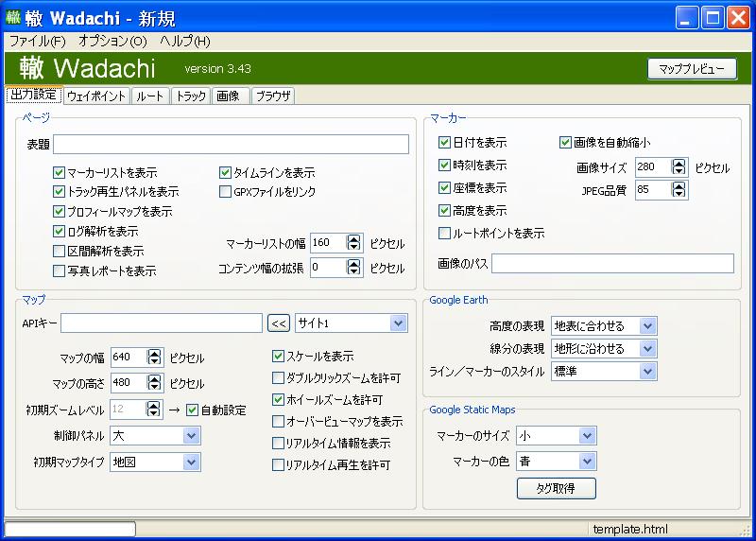The height and width of the screenshot is (541, 756).
Task: Enable ルートポイントを表示 checkbox
Action: tap(444, 233)
